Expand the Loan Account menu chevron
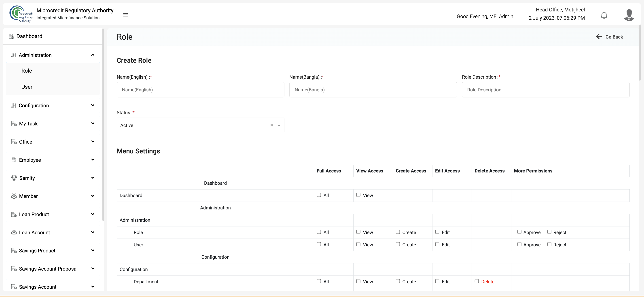This screenshot has width=644, height=297. tap(93, 232)
